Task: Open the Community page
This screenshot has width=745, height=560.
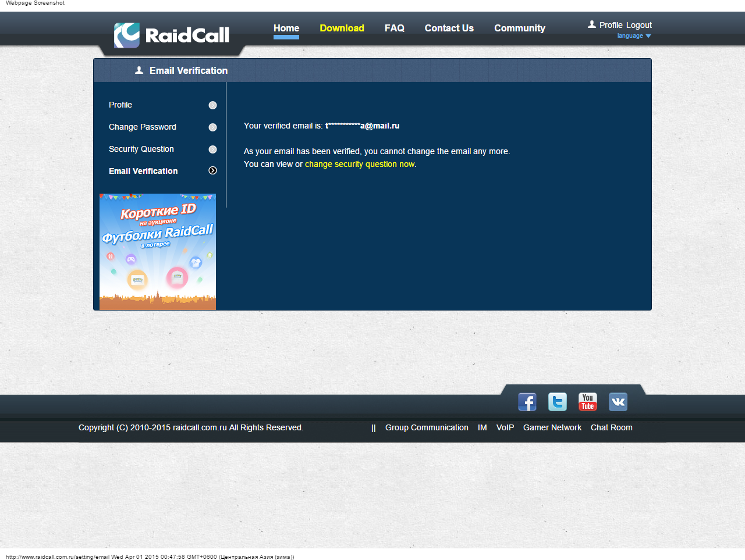Action: tap(520, 28)
